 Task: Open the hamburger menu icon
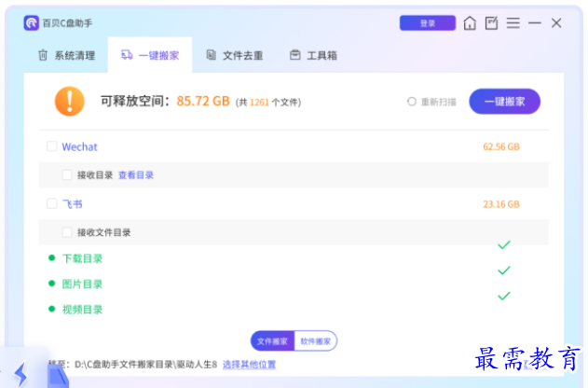pos(513,23)
